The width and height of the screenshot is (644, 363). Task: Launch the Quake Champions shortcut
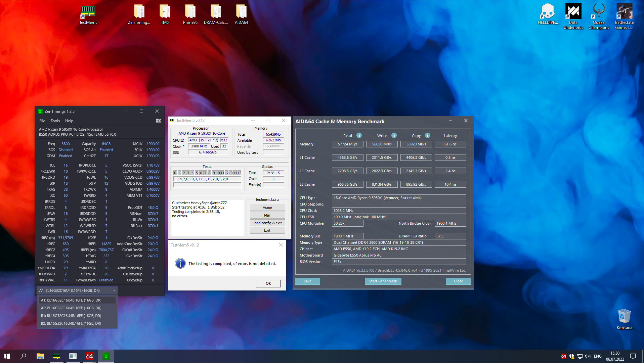(x=599, y=16)
